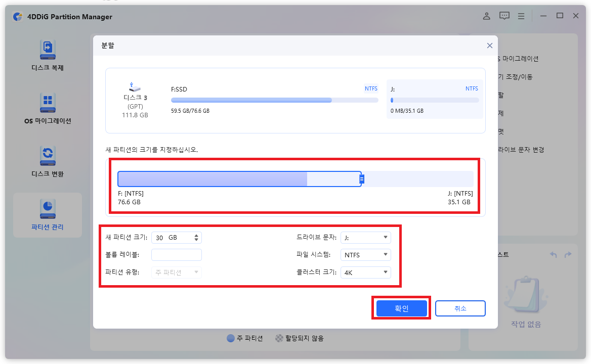
Task: Increase 새 파티션 크기 with the stepper arrow
Action: point(197,235)
